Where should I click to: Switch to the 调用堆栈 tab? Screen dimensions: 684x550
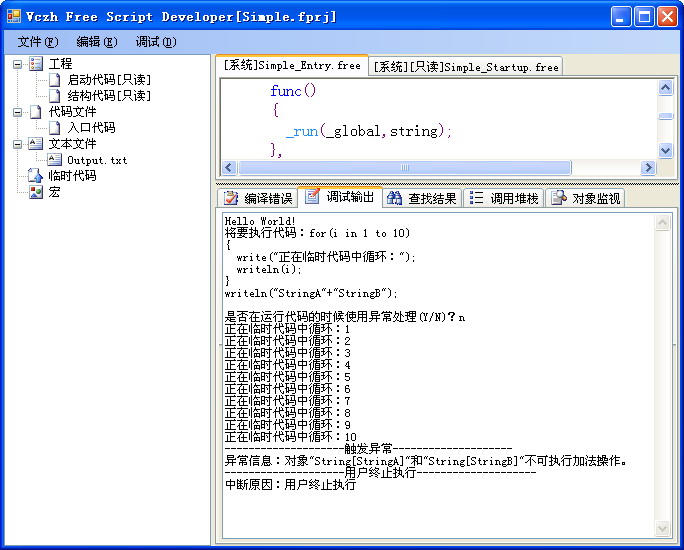tap(504, 198)
